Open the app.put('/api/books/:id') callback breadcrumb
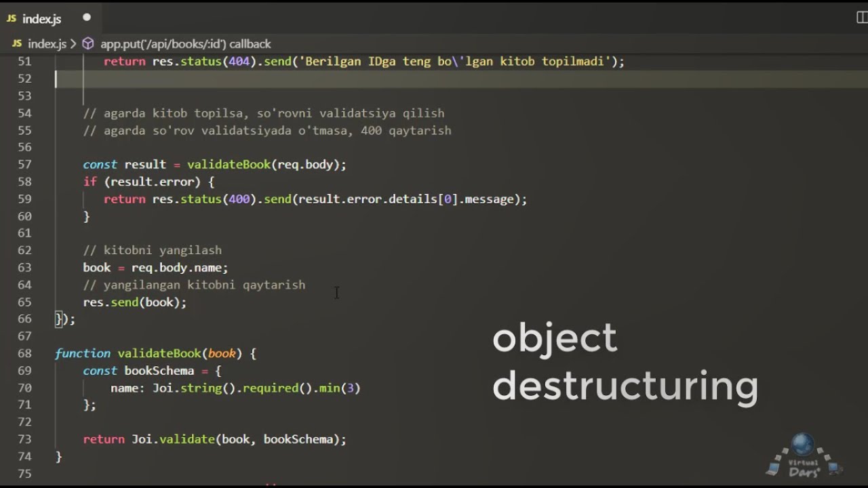 pos(186,43)
